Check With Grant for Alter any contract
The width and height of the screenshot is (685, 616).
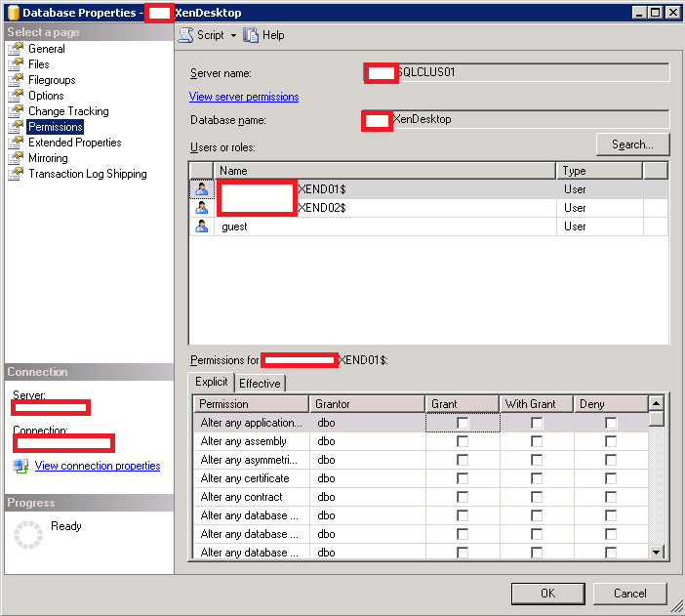click(x=537, y=497)
